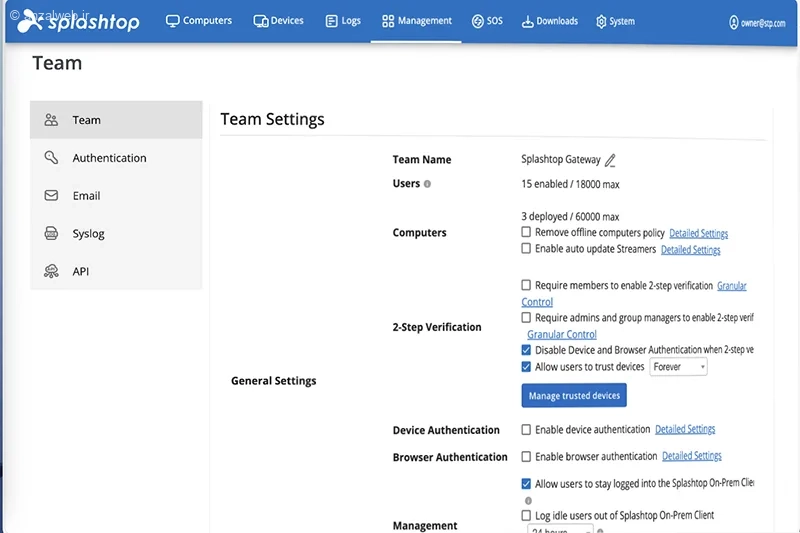Click the '3 deployed / 60000 max' text

(570, 216)
